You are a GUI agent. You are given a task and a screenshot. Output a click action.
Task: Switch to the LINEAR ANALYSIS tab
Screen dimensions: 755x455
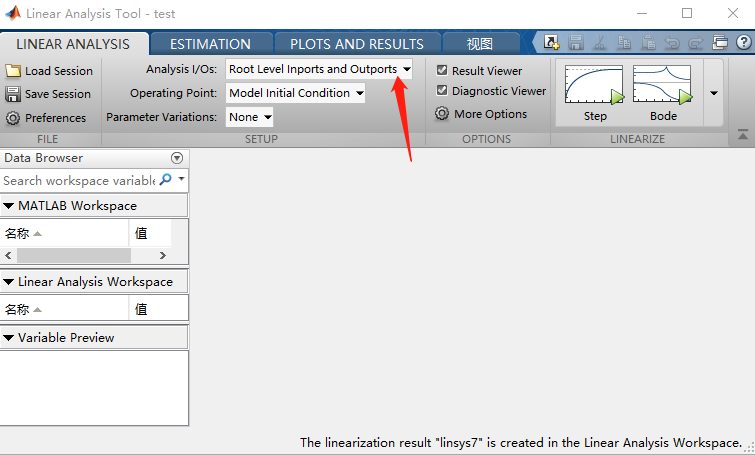[x=73, y=44]
